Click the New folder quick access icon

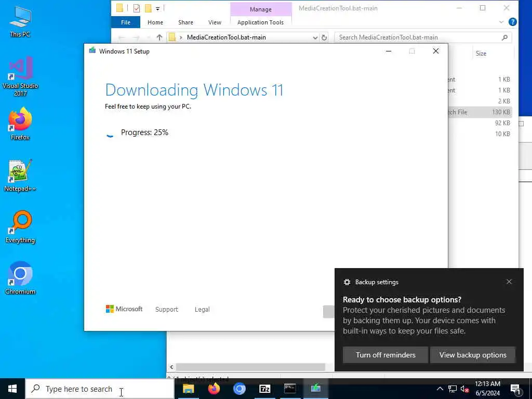(x=148, y=8)
